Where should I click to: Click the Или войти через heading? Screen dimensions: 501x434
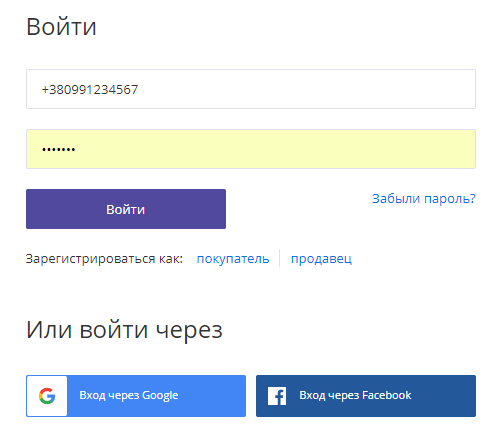pyautogui.click(x=124, y=330)
